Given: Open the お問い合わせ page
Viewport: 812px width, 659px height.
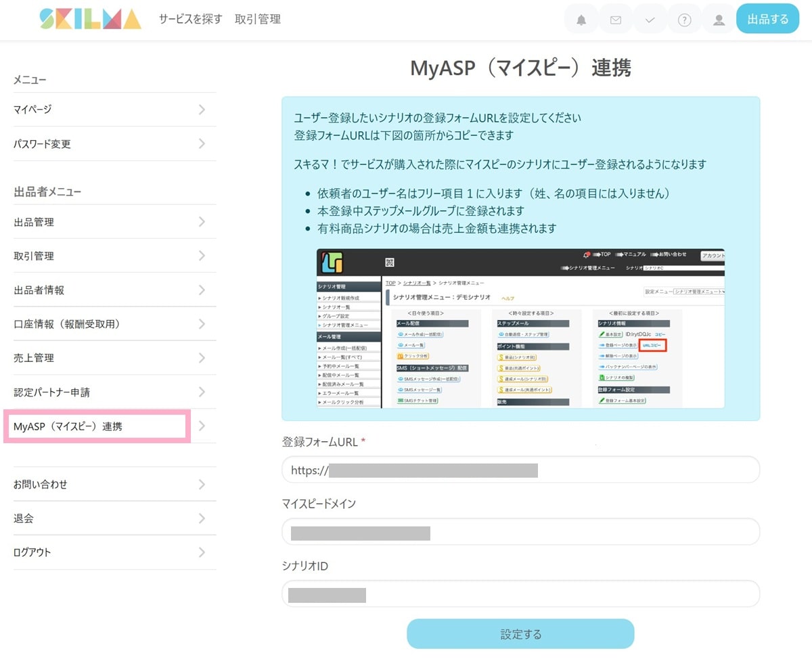Looking at the screenshot, I should point(114,484).
